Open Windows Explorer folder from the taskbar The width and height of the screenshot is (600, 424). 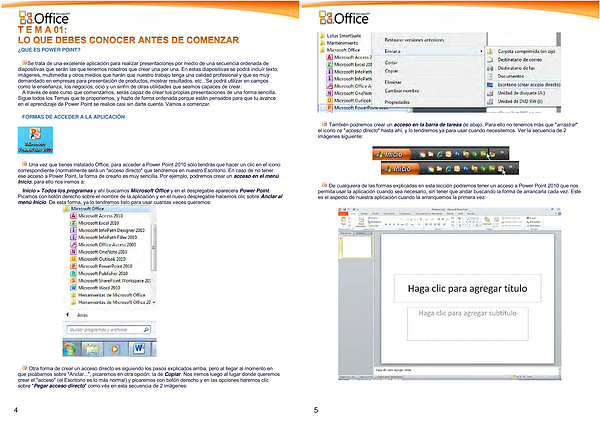point(92,349)
